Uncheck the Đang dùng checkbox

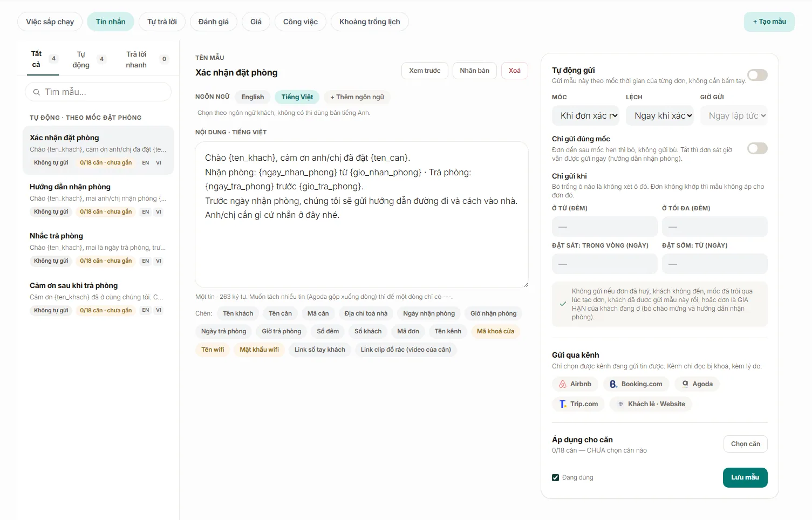pyautogui.click(x=555, y=477)
